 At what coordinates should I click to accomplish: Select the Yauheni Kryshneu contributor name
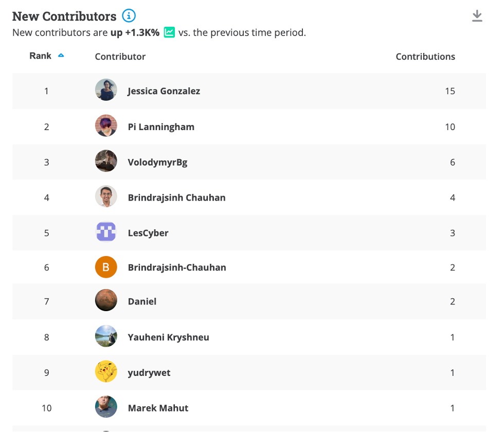click(x=169, y=337)
